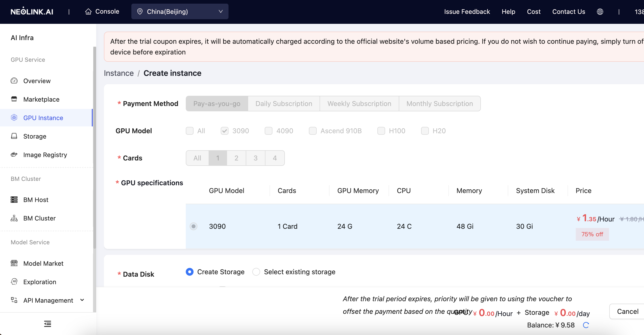Click the Cancel button

627,311
